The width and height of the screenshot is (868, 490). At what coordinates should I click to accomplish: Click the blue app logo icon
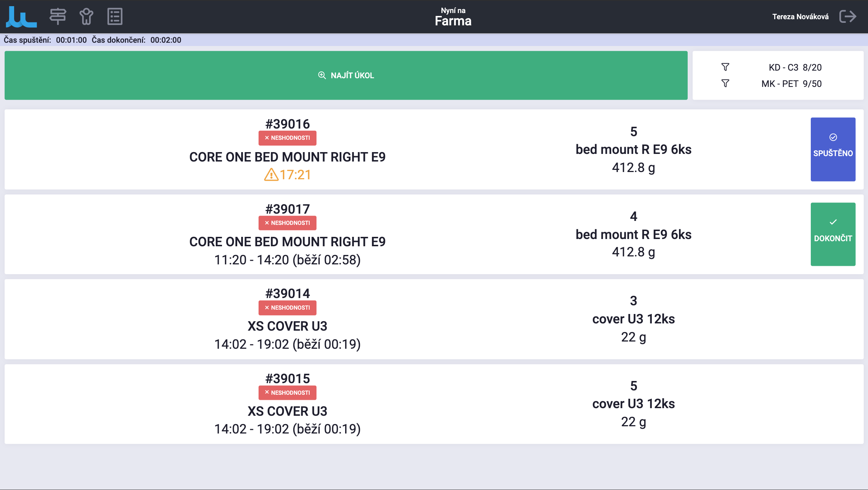pos(21,17)
